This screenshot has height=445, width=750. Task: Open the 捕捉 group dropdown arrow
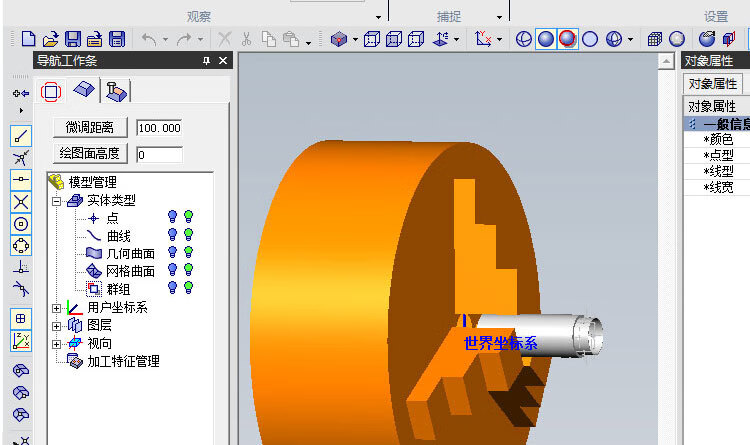tap(499, 17)
